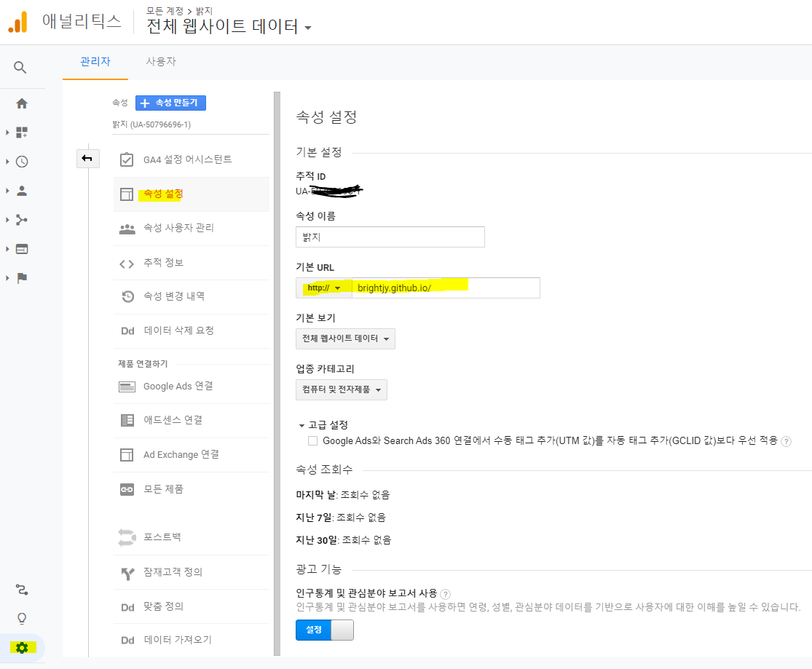Open the 업종 카테고리 dropdown
812x669 pixels.
tap(342, 390)
